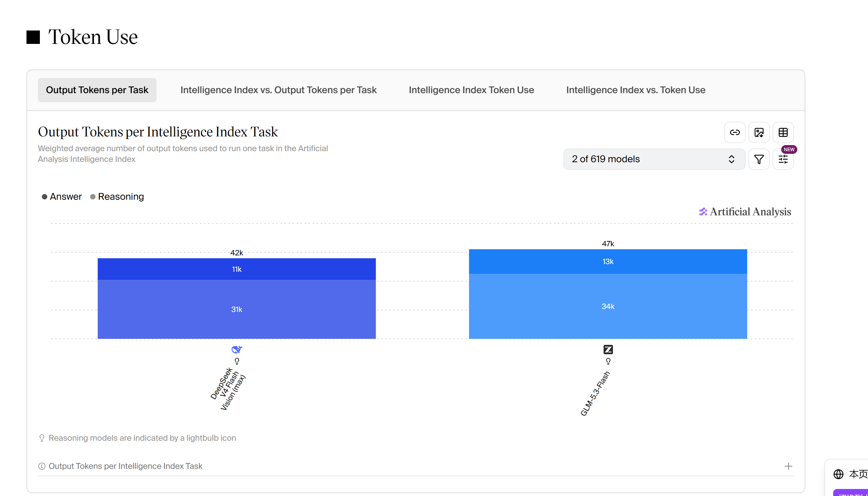Click the plus expand icon

tap(788, 466)
